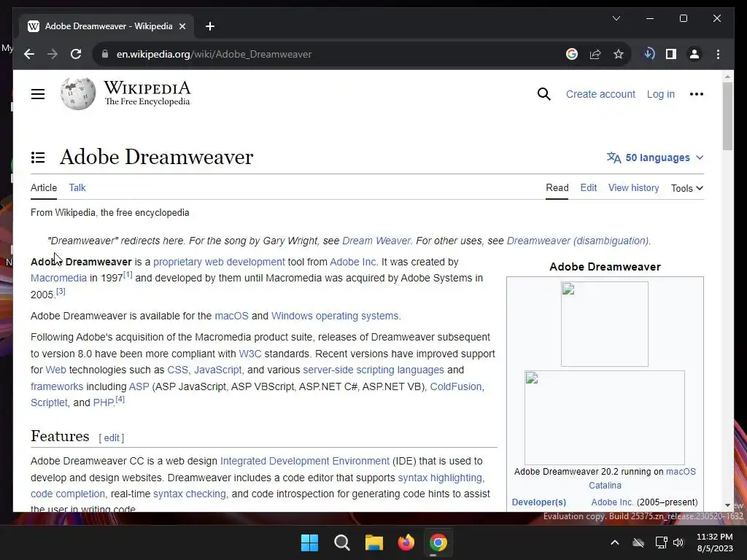Edit the Features section
Viewport: 747px width, 560px height.
point(112,438)
